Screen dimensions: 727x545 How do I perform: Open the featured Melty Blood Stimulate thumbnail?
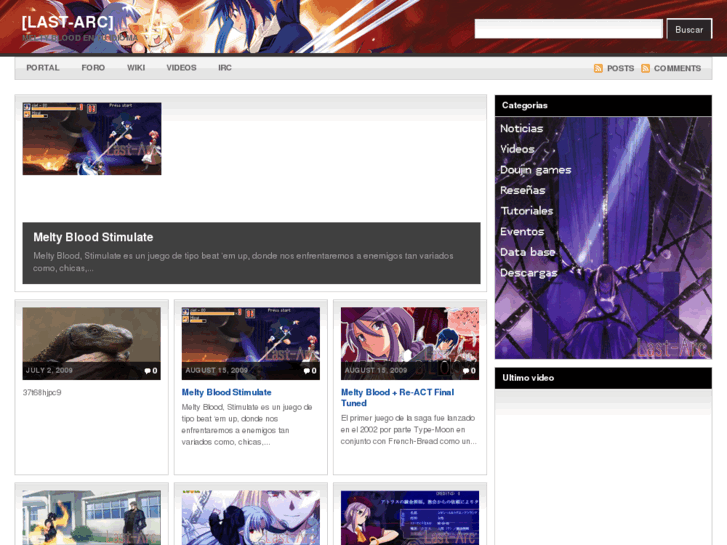pos(92,139)
